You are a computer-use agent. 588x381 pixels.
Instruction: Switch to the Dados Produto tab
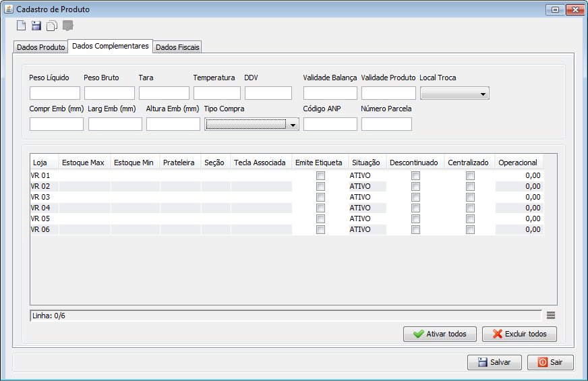click(40, 47)
